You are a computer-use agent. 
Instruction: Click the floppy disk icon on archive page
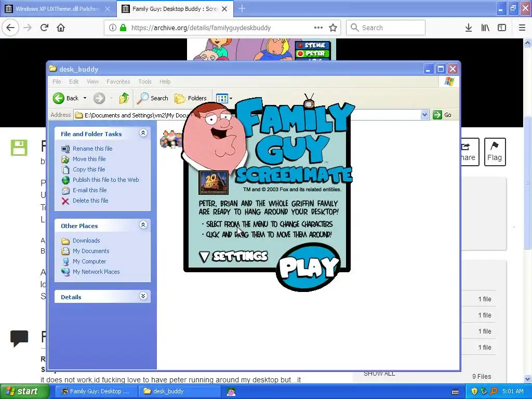tap(19, 148)
